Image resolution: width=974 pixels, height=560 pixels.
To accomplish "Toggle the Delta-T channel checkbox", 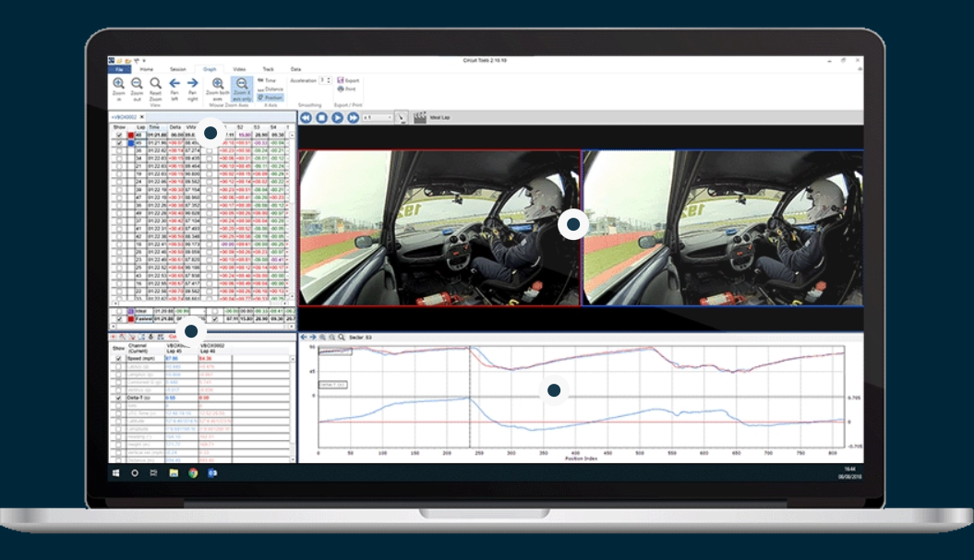I will [119, 398].
